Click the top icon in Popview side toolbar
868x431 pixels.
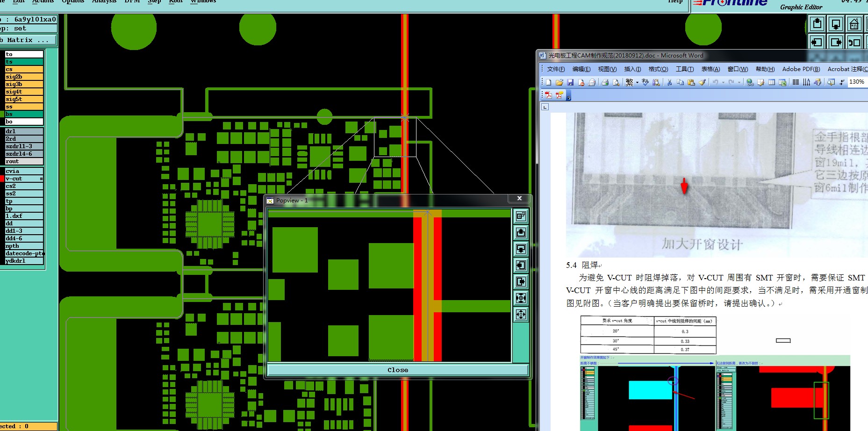coord(521,216)
